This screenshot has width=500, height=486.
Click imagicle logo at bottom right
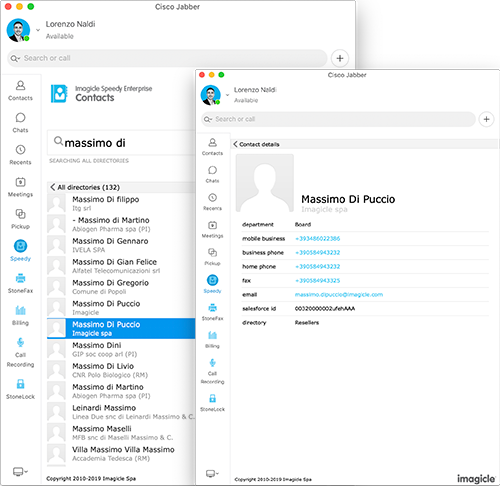[x=476, y=479]
